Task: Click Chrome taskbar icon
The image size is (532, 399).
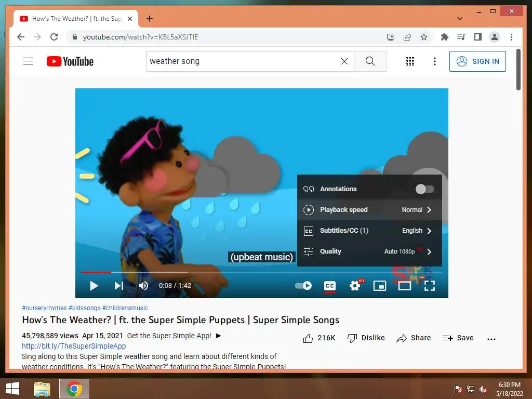Action: [x=74, y=389]
